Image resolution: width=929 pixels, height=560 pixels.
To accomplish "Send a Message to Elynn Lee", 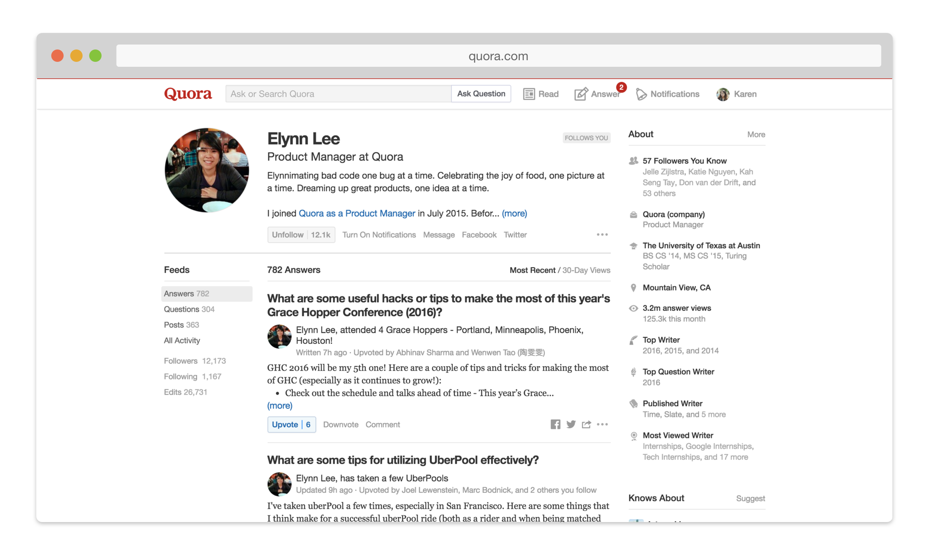I will (x=439, y=235).
